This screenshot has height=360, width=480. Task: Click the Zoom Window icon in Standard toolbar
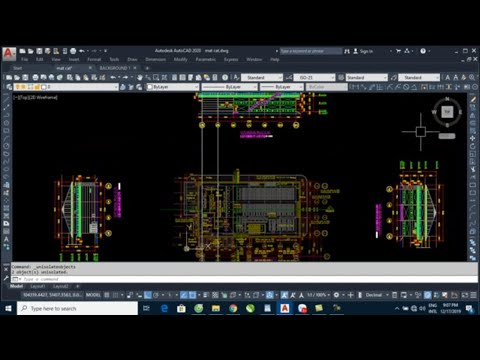click(x=156, y=78)
